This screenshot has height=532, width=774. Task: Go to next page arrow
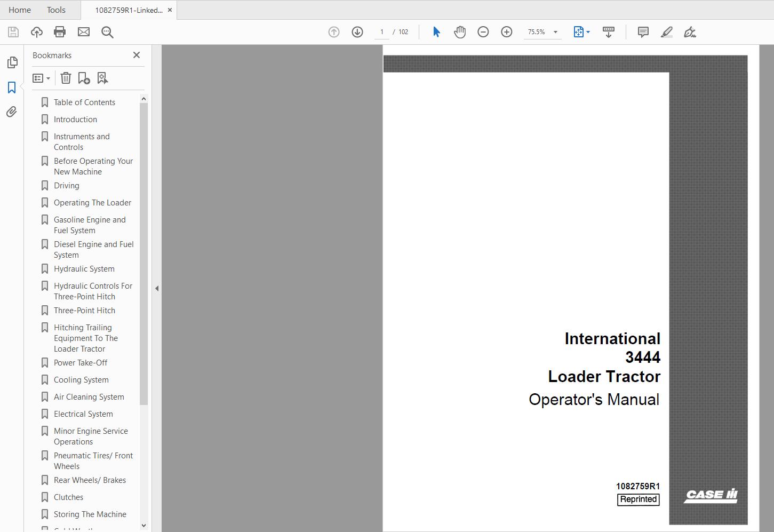[x=357, y=32]
